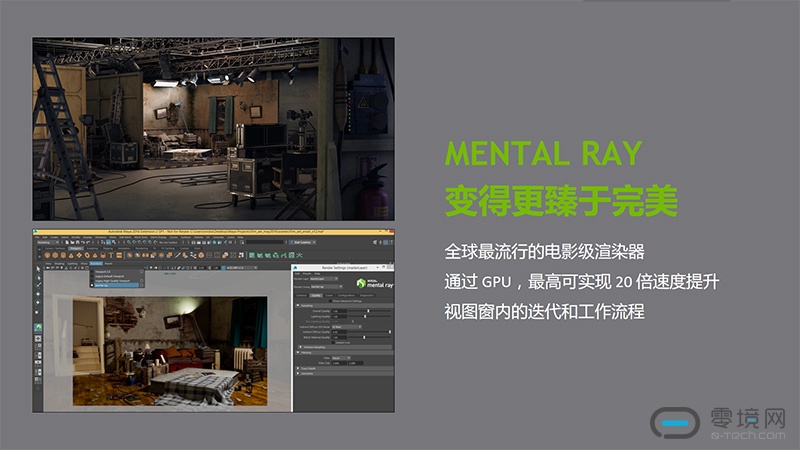Choose mental ray in Renderer menu
Viewport: 800px width, 450px height.
[116, 286]
